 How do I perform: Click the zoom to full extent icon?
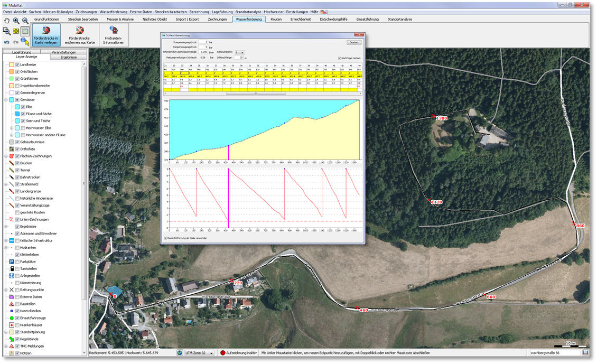(x=16, y=31)
